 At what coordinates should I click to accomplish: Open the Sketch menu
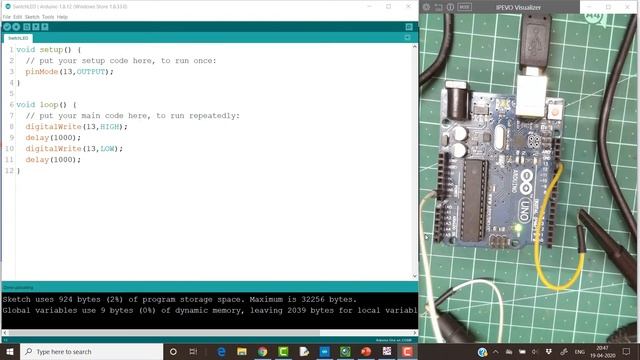coord(32,17)
